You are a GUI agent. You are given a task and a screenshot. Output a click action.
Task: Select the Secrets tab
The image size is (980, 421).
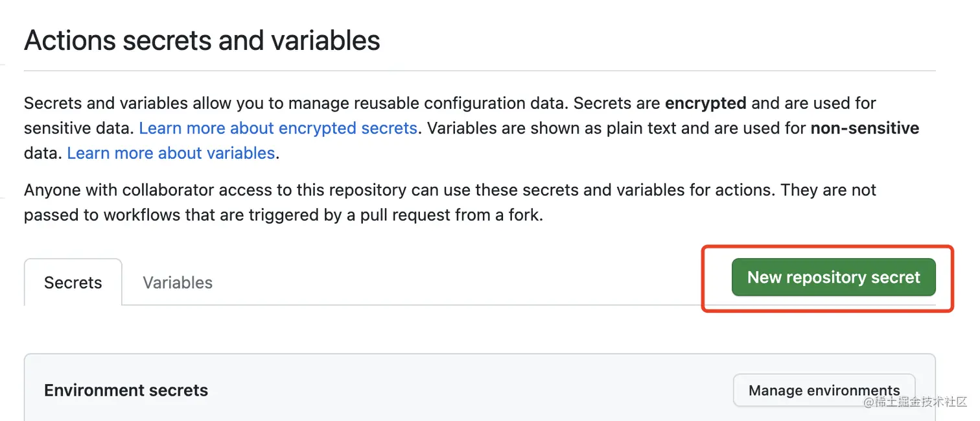[73, 283]
